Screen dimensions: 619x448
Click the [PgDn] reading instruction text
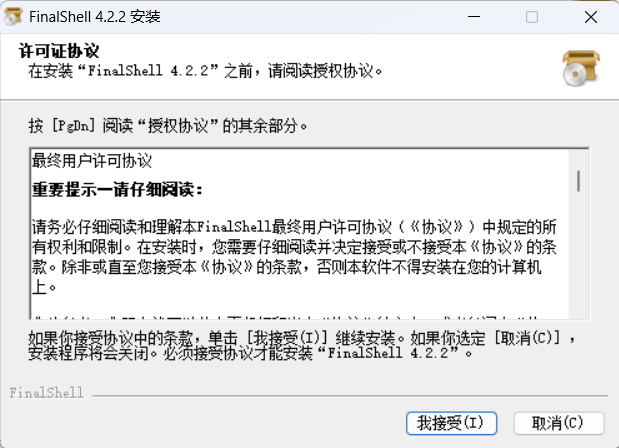168,126
